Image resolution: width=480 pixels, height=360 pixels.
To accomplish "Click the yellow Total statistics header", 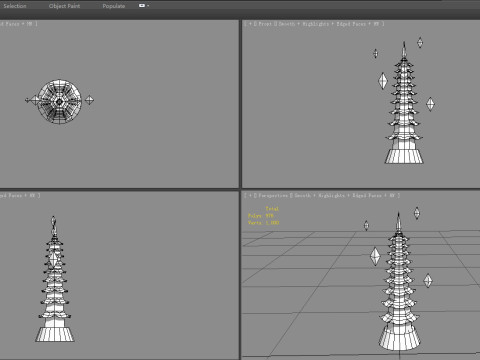I will coord(272,209).
